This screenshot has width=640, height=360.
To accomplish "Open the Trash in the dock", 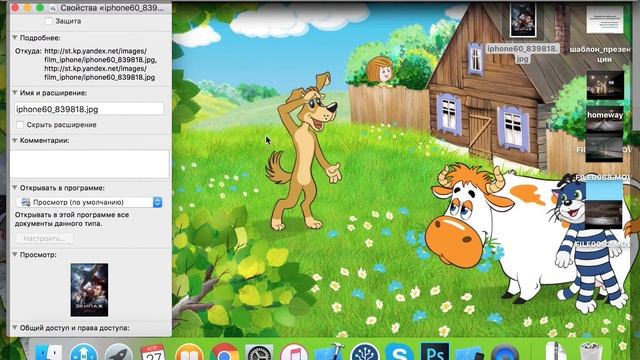I will pos(590,352).
